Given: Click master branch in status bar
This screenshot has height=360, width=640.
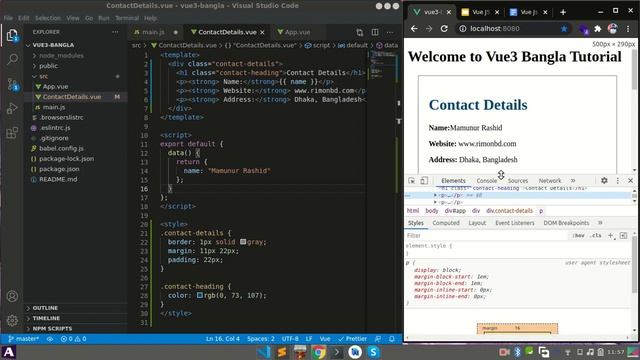Looking at the screenshot, I should click(x=24, y=339).
